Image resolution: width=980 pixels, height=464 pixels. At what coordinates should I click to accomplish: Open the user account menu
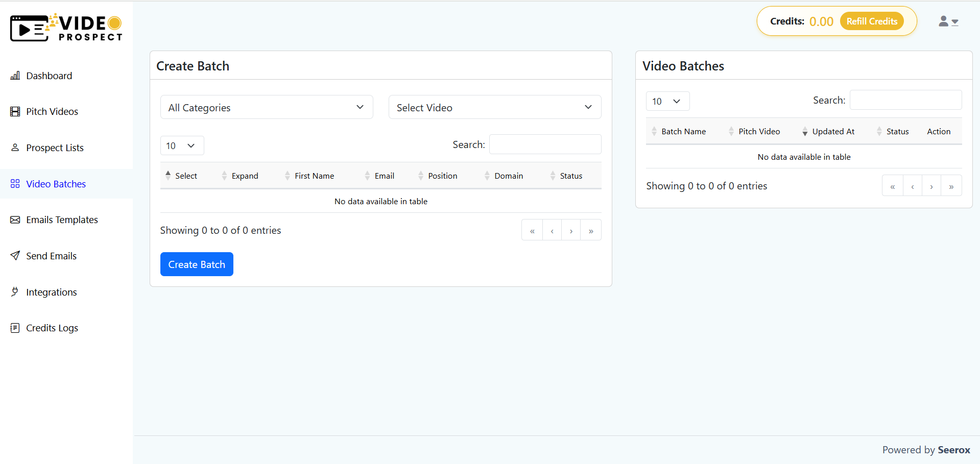click(948, 21)
